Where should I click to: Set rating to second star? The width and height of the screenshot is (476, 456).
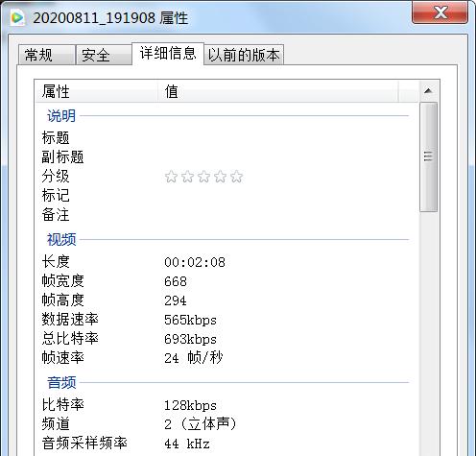tap(187, 177)
